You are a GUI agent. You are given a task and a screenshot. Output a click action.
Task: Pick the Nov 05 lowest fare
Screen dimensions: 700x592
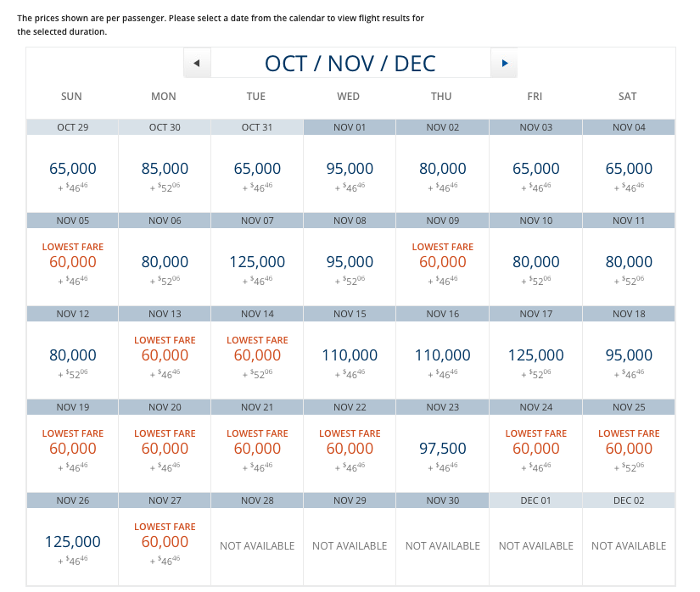(72, 262)
